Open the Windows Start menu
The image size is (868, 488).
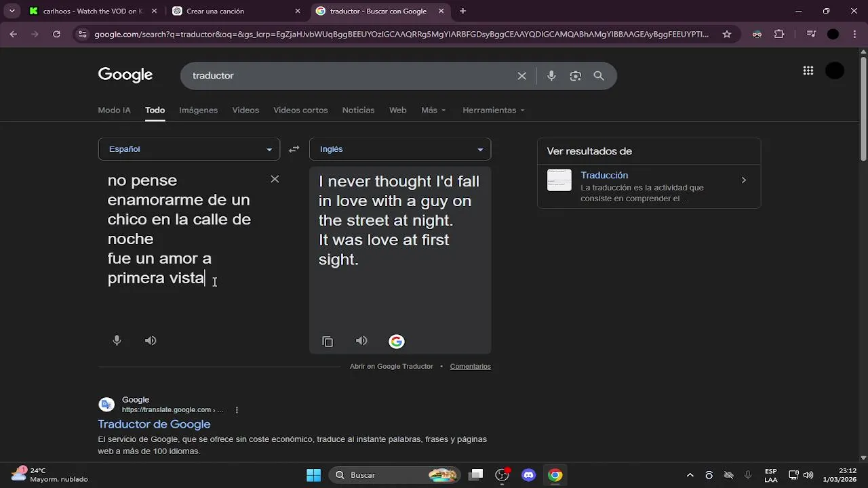point(313,475)
